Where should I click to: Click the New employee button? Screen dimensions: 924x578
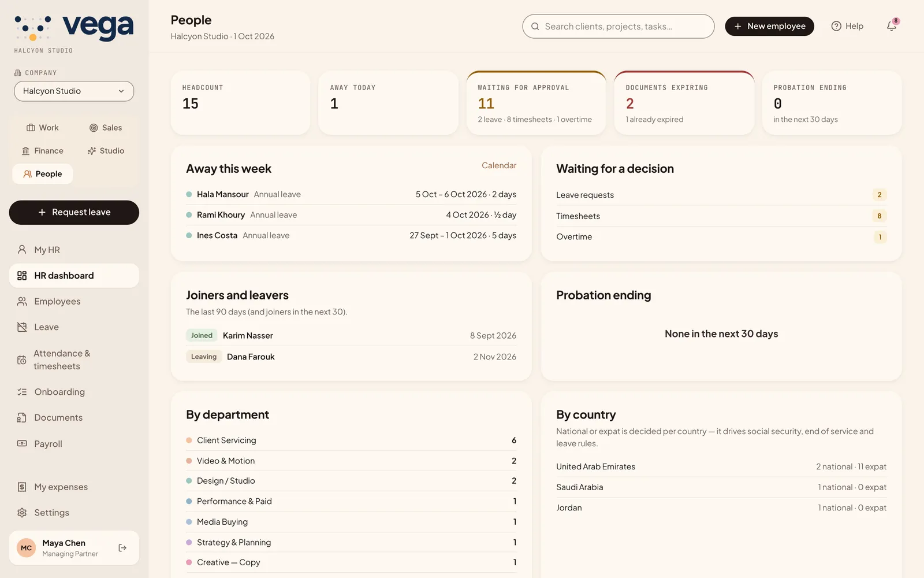769,26
